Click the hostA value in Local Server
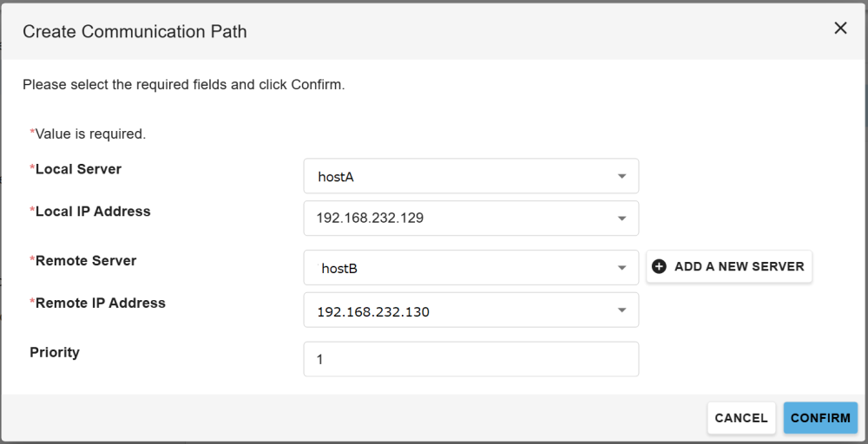The image size is (868, 444). [x=337, y=177]
